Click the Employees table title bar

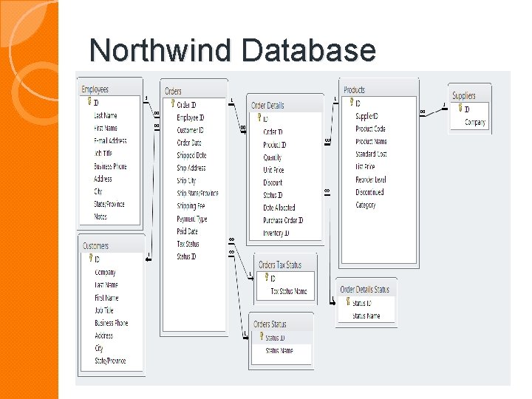pos(110,89)
